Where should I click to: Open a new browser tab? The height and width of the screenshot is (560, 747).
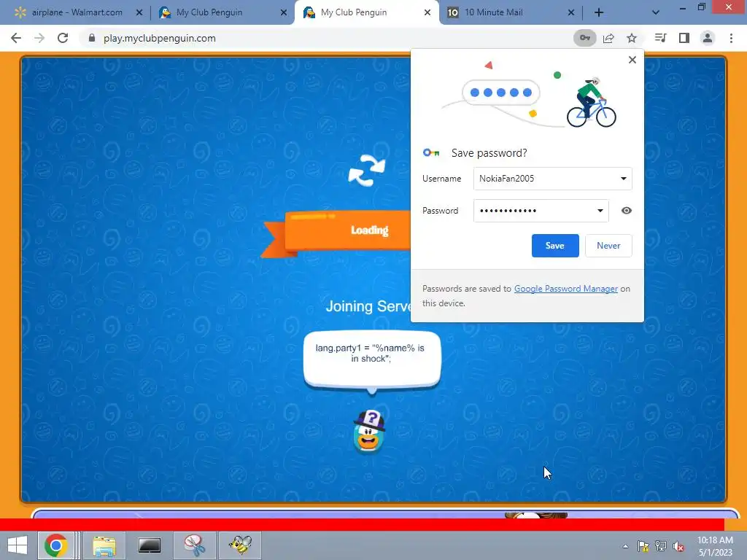(x=599, y=12)
